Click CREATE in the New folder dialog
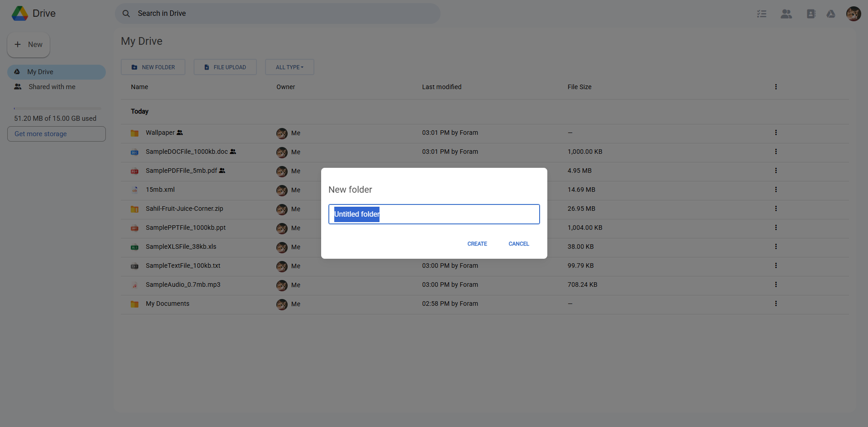 point(477,243)
